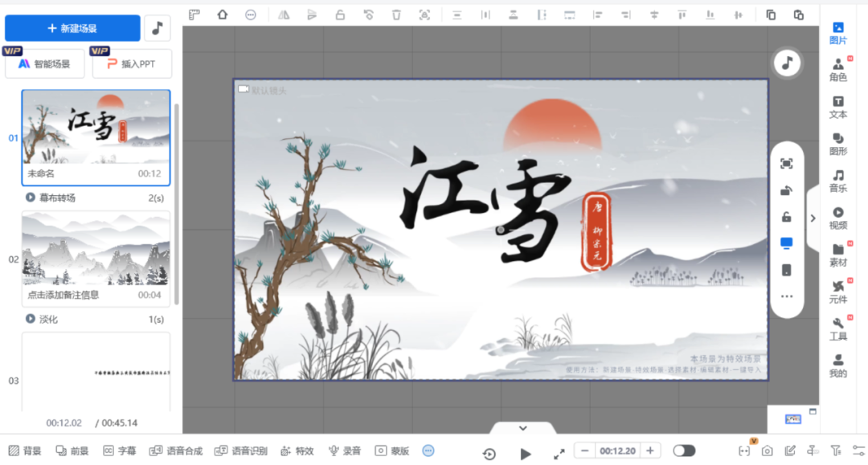Open the 蒙版 (Mask) tool
Screen dimensions: 868x465
391,451
